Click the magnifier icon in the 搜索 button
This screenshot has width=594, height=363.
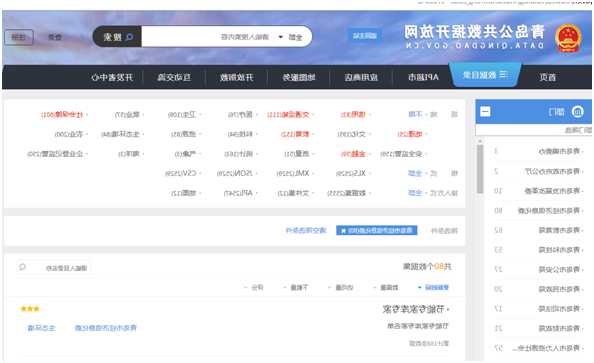129,37
